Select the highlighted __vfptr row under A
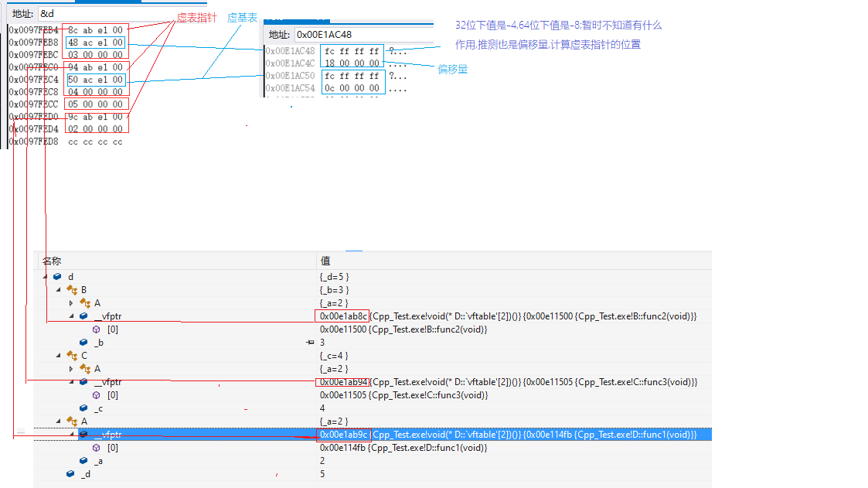Screen dimensions: 868x488 click(373, 435)
